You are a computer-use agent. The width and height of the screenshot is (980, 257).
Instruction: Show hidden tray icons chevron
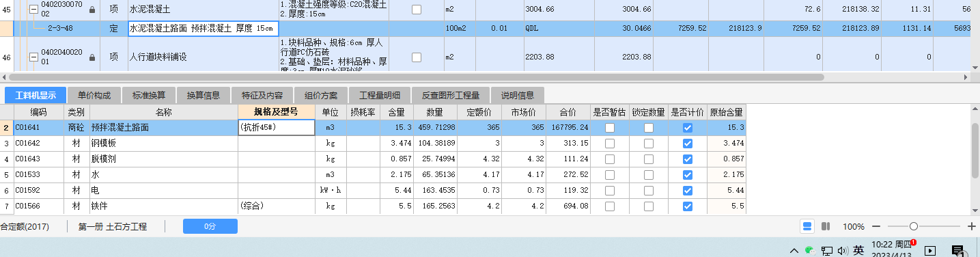(794, 251)
